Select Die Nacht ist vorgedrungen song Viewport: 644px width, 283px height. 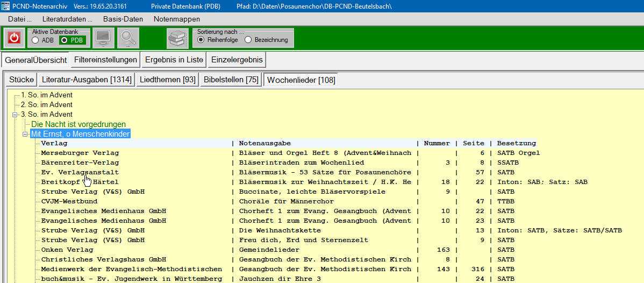tap(78, 124)
